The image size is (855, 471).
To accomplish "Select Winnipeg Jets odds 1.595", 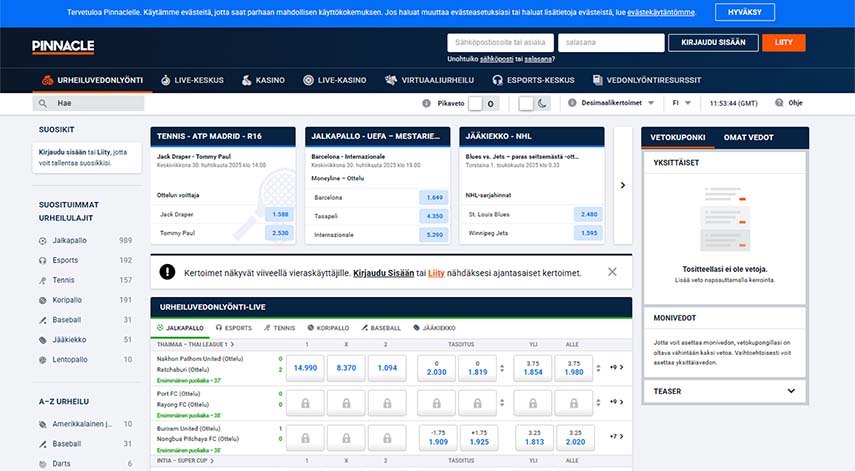I will point(588,233).
